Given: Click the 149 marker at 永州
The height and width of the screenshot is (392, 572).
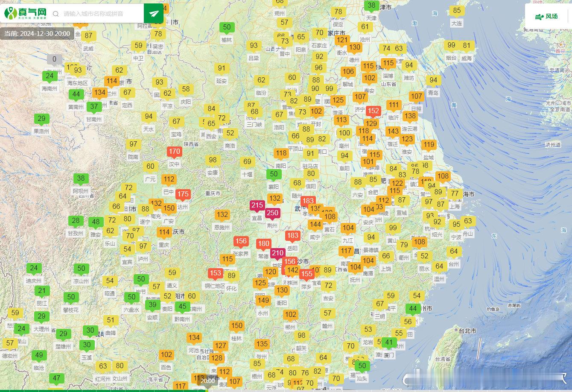Looking at the screenshot, I should pos(263,301).
